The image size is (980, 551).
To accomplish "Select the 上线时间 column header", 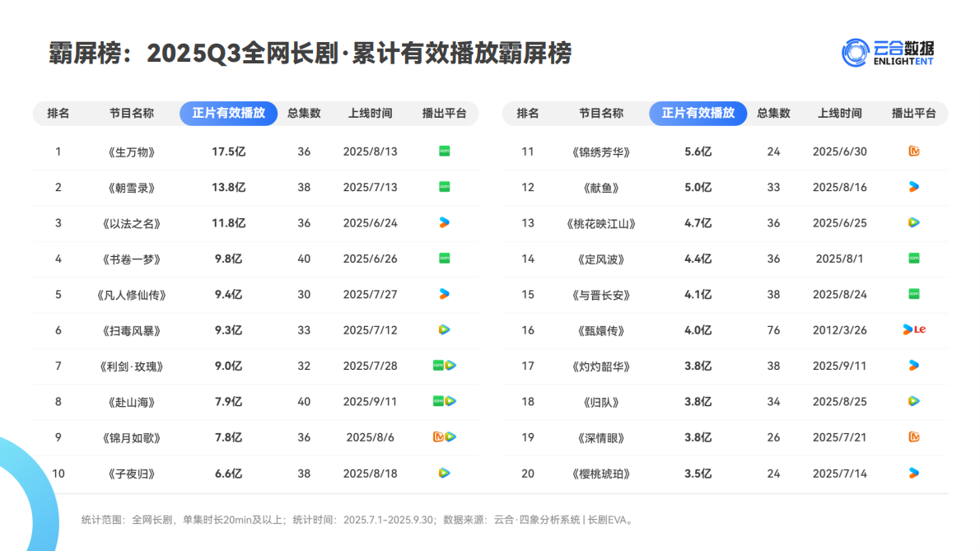I will 370,114.
